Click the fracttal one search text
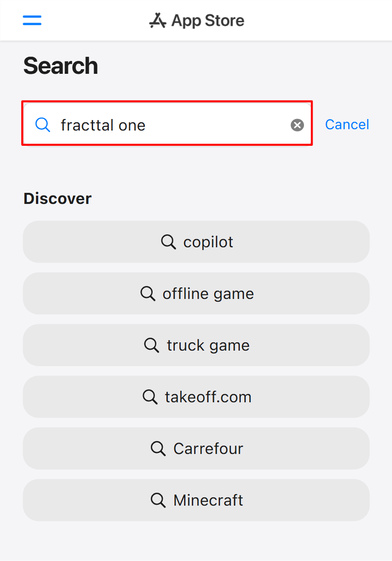Image resolution: width=392 pixels, height=561 pixels. pos(103,124)
